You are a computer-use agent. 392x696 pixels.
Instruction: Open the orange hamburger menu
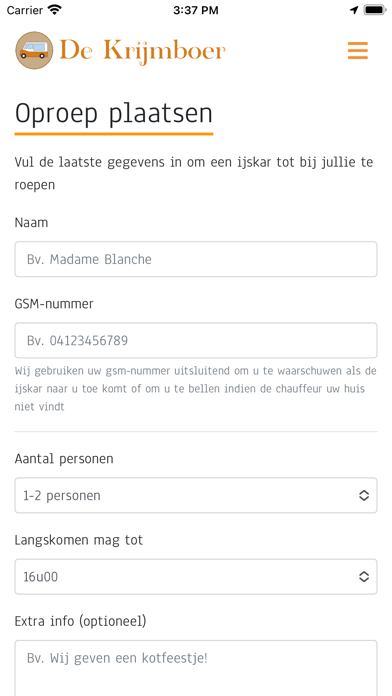point(358,51)
